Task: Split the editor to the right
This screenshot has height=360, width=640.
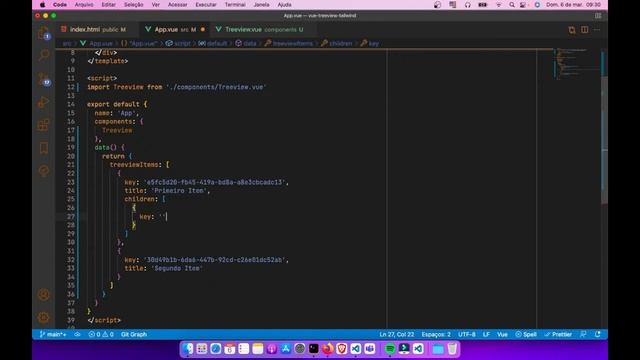Action: 584,30
